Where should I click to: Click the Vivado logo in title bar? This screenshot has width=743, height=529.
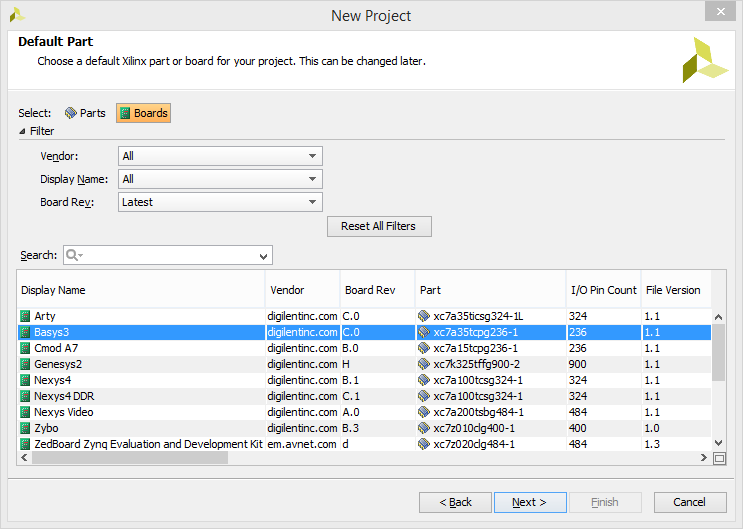[x=17, y=15]
